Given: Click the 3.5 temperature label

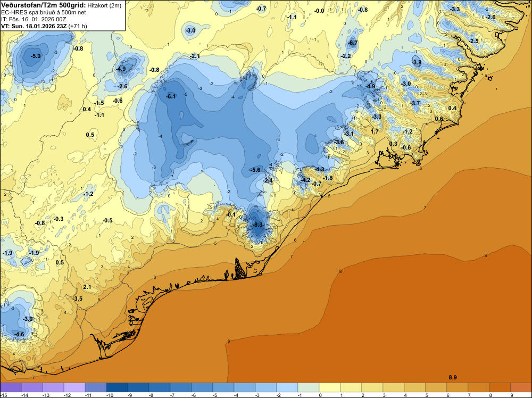Looking at the screenshot, I should [x=78, y=298].
